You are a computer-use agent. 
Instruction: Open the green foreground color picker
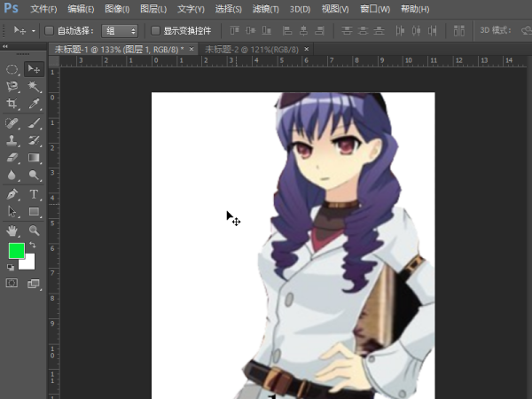(x=16, y=251)
